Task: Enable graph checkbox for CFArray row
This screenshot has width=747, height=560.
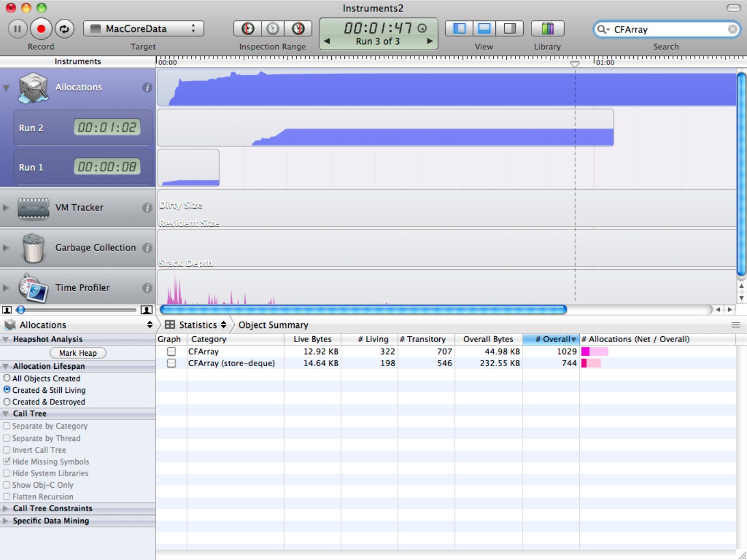Action: click(x=171, y=352)
